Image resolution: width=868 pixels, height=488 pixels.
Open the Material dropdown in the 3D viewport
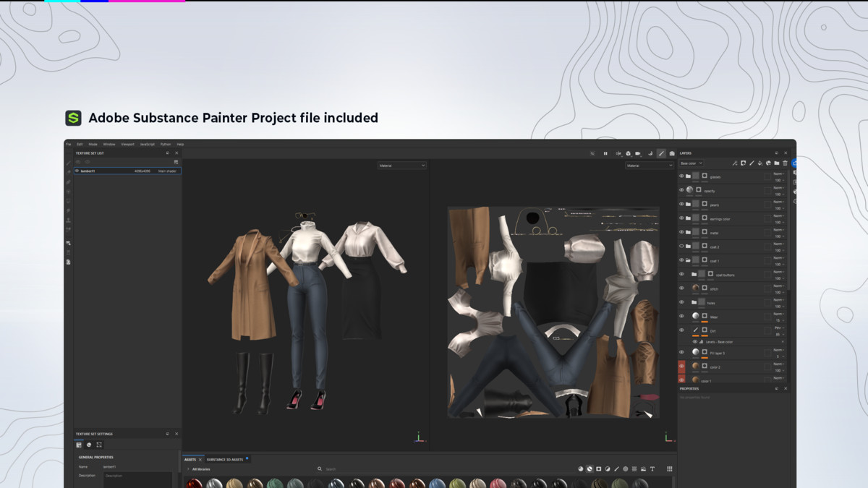point(402,166)
